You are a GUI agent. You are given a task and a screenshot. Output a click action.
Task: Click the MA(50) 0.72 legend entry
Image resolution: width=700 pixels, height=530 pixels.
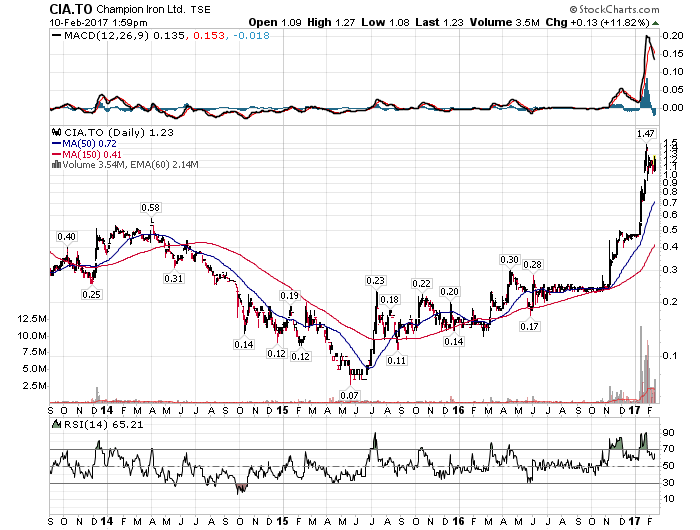(84, 143)
